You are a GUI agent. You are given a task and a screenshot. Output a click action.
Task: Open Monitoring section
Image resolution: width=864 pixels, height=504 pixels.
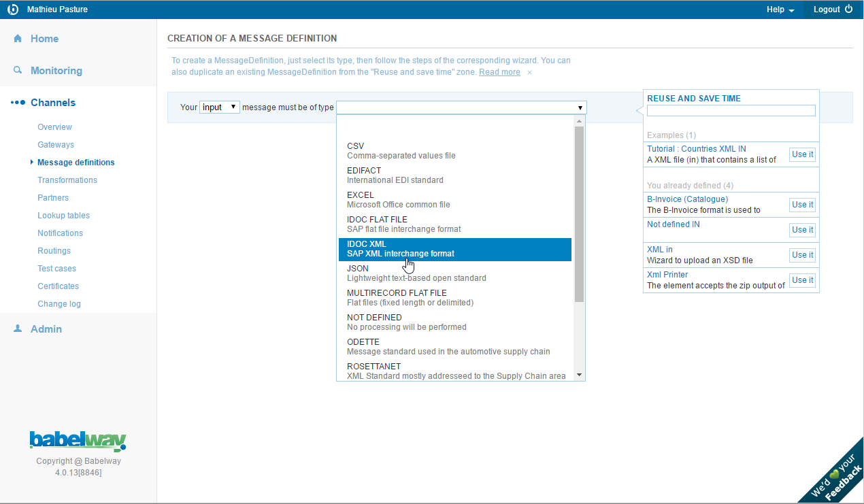point(56,71)
